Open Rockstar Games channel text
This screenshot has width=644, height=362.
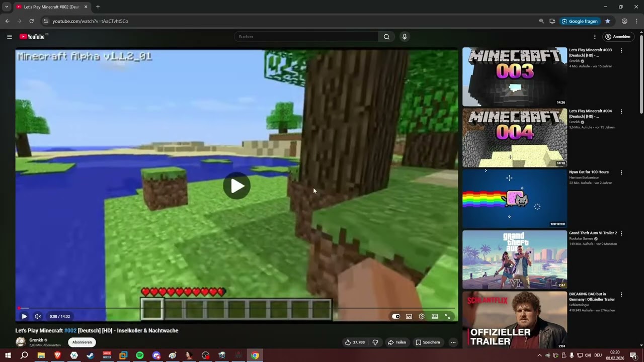coord(581,238)
